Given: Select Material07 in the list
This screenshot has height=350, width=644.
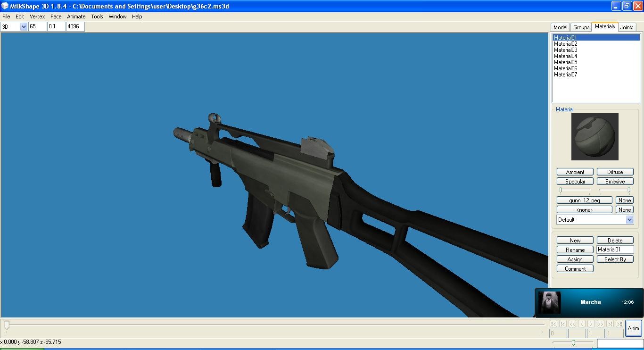Looking at the screenshot, I should pyautogui.click(x=596, y=75).
